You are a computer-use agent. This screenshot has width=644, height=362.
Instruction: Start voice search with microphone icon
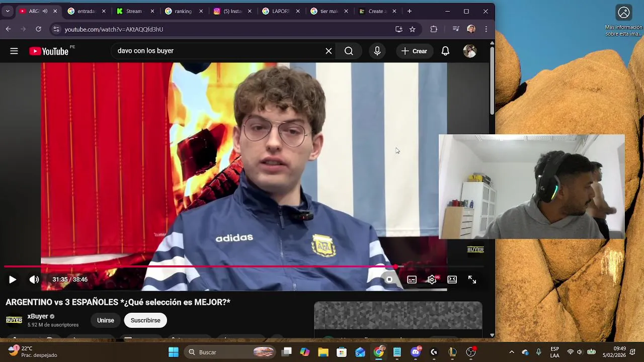(x=377, y=51)
